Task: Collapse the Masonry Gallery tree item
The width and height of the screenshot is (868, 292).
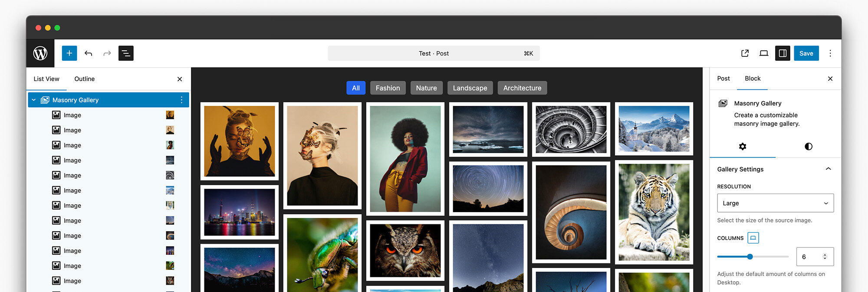Action: (x=34, y=100)
